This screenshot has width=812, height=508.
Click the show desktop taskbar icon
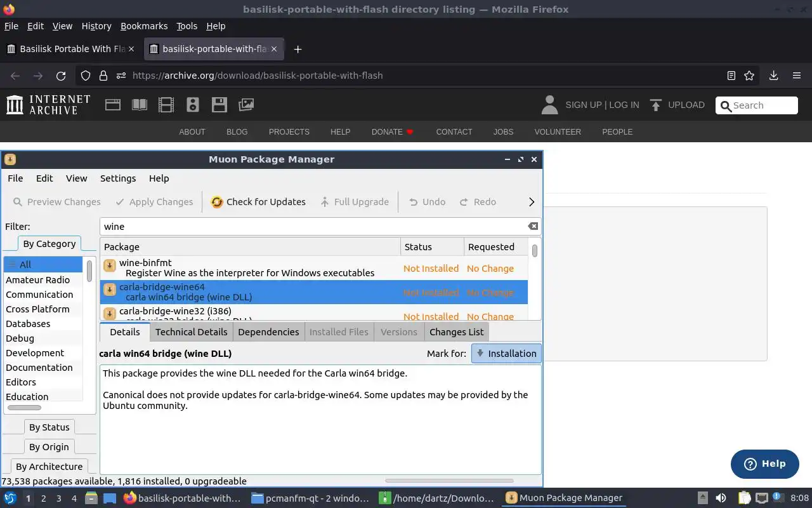tap(110, 498)
